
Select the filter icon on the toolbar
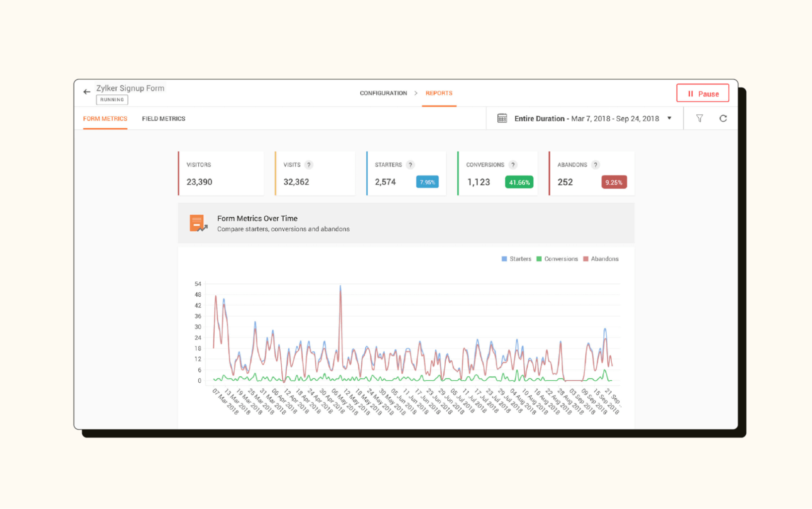click(x=699, y=118)
